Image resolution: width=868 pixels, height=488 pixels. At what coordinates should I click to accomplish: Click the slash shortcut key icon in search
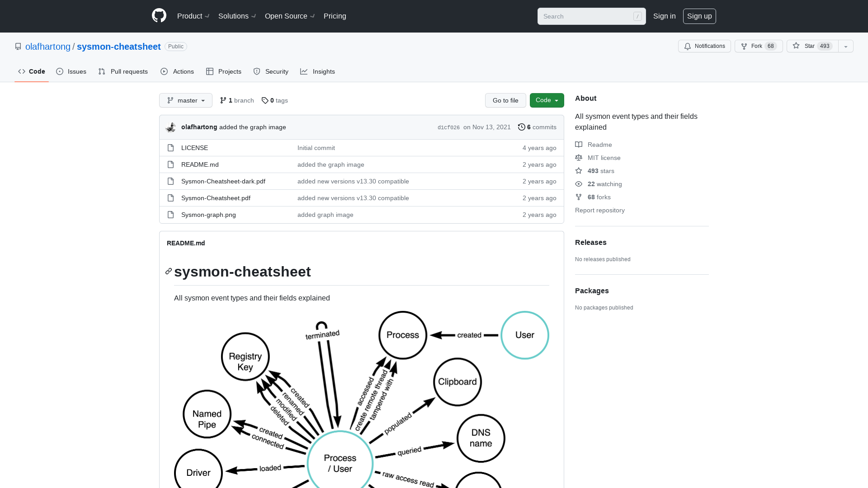637,16
